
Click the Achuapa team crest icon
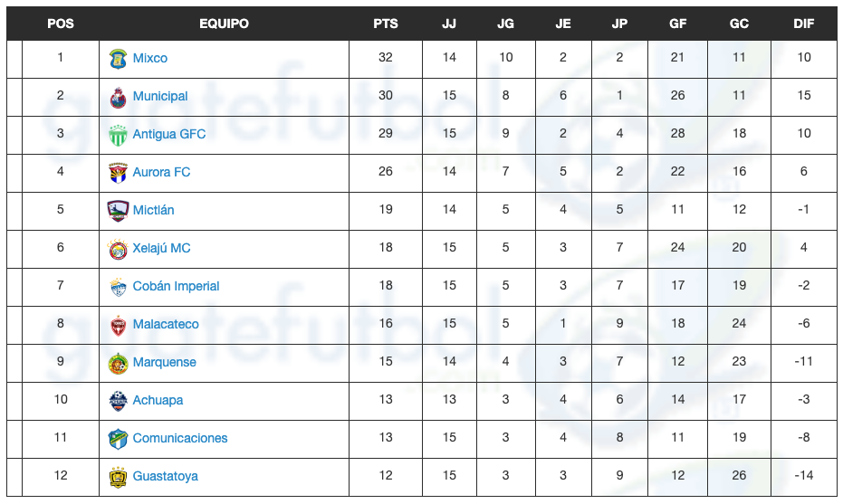(x=118, y=400)
